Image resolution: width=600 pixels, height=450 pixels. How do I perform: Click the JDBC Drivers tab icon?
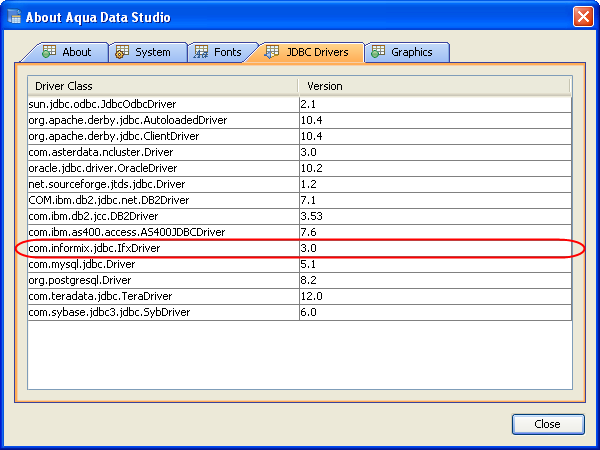[272, 52]
